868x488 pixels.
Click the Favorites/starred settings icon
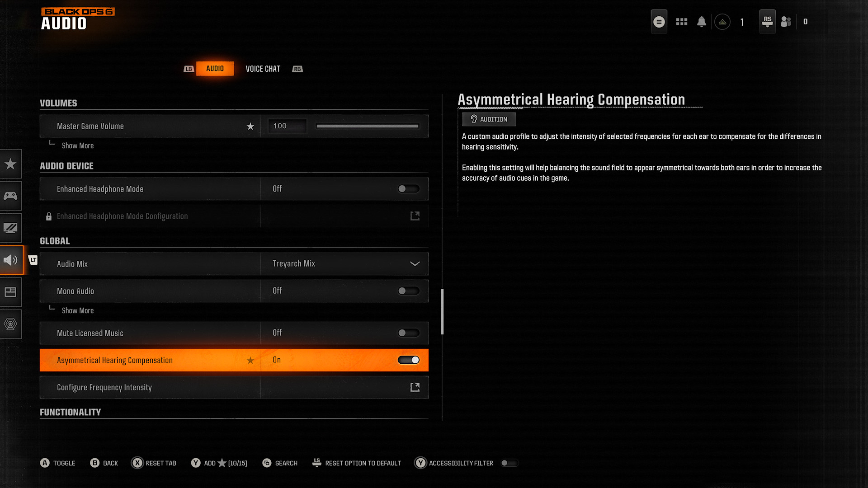pyautogui.click(x=11, y=164)
